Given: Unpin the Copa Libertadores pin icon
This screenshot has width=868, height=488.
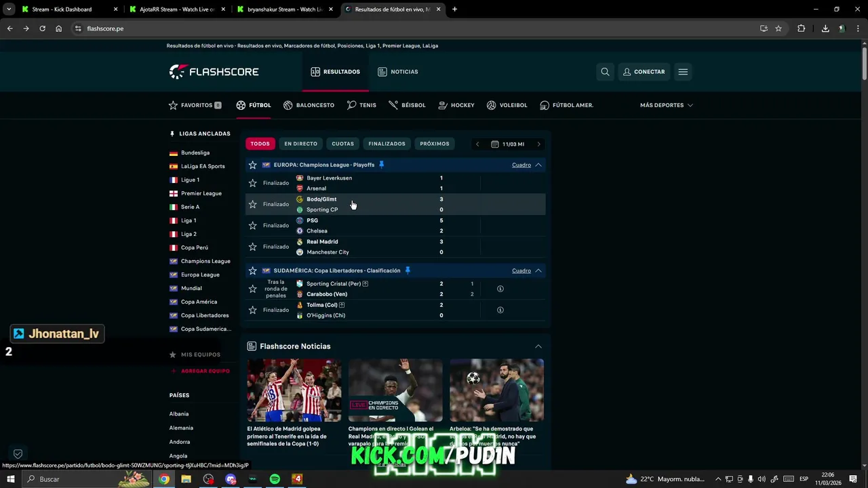Looking at the screenshot, I should [x=408, y=270].
